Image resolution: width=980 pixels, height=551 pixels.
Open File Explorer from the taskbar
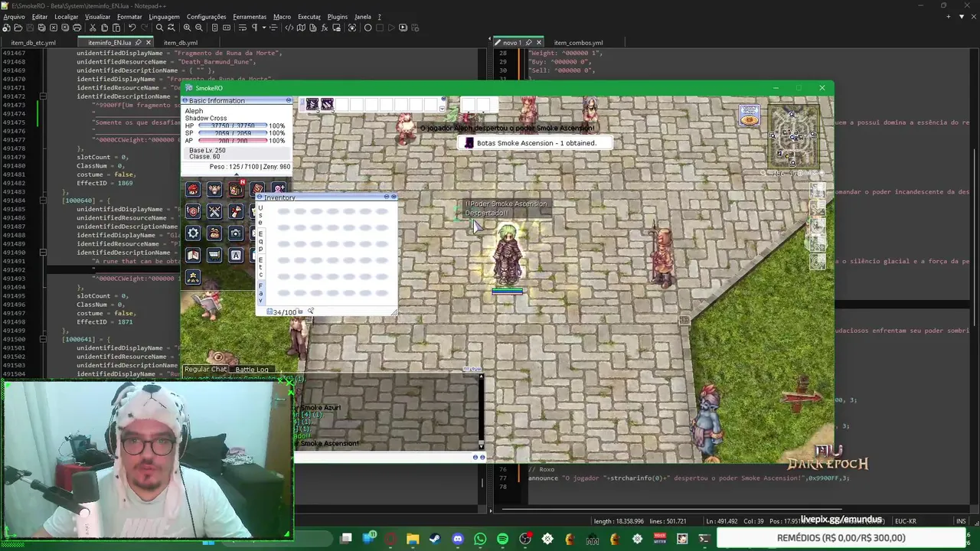[x=413, y=539]
